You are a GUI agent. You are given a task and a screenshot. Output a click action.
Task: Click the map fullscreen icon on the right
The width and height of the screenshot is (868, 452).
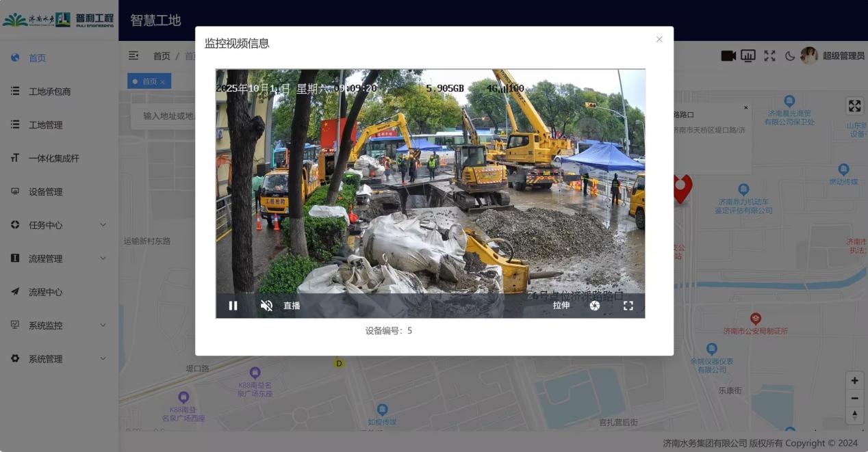[854, 106]
